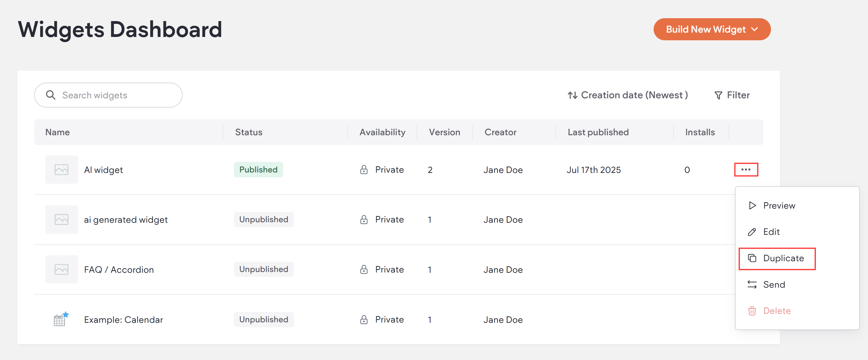Click the Published status badge
Viewport: 868px width, 360px height.
[x=258, y=169]
